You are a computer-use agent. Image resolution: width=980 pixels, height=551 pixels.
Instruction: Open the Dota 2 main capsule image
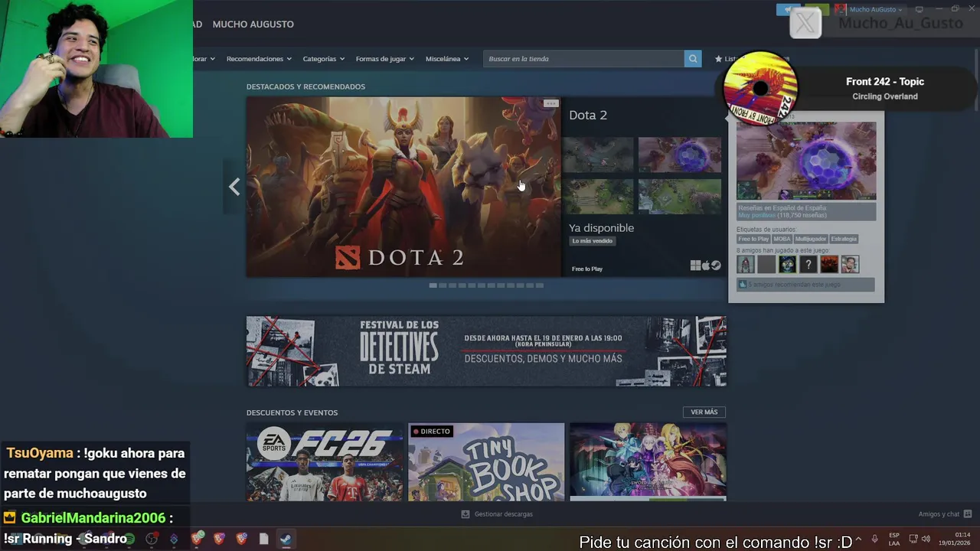(x=403, y=187)
